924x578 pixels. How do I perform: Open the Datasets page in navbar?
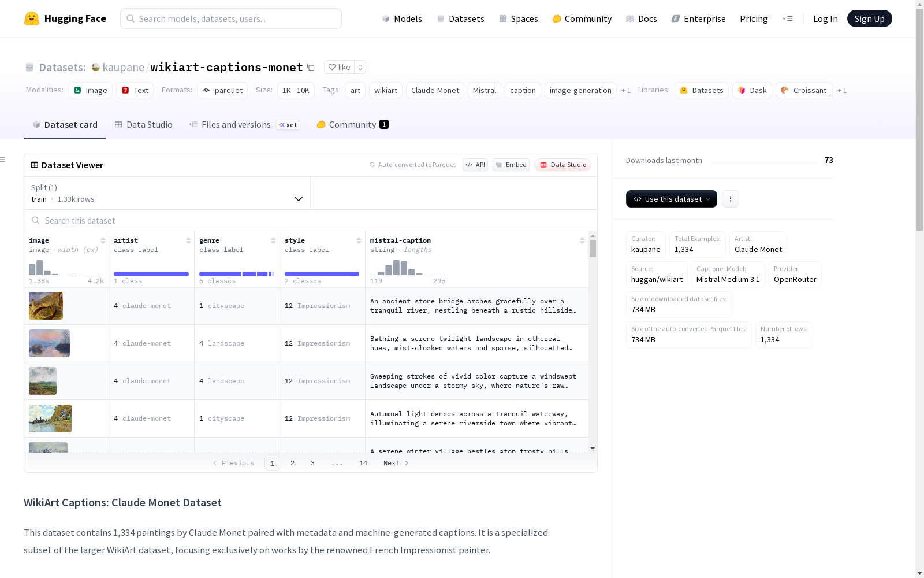[x=460, y=18]
